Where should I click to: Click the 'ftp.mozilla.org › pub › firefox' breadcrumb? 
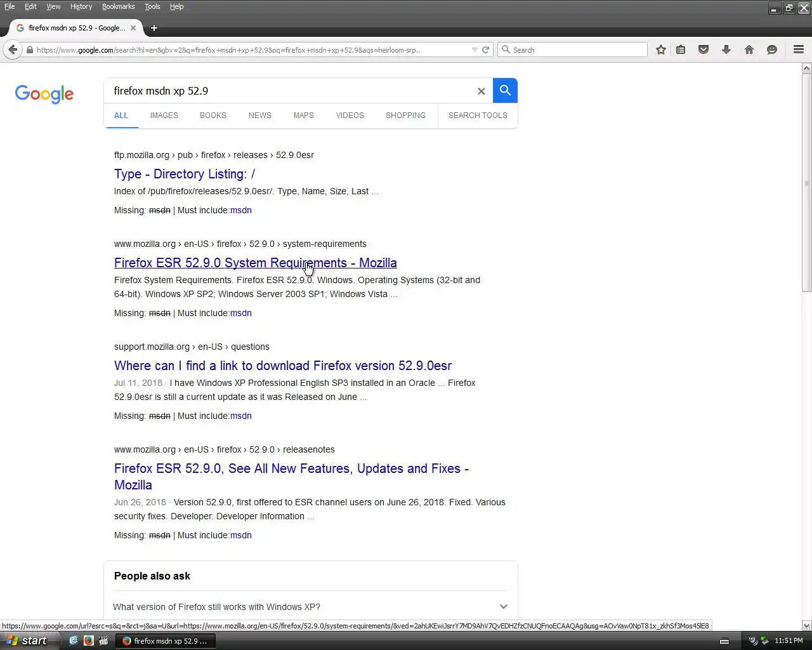coord(214,155)
